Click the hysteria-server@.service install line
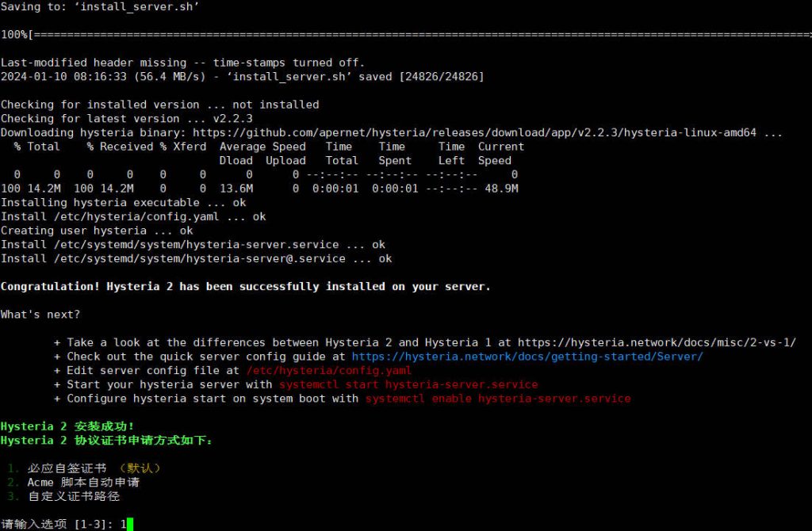The width and height of the screenshot is (812, 531). (x=197, y=258)
